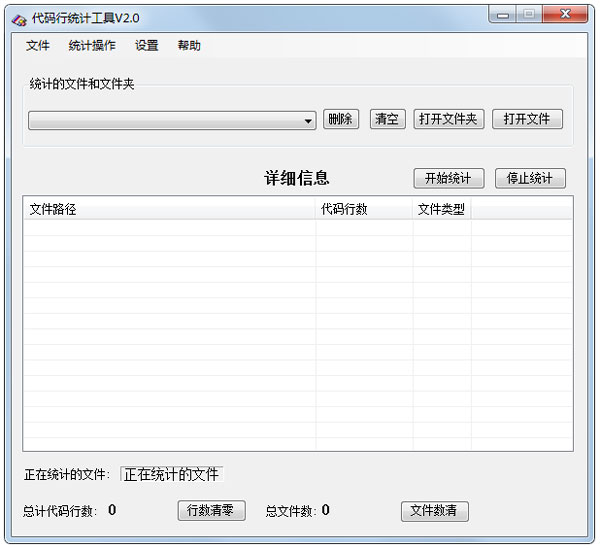Image resolution: width=600 pixels, height=548 pixels.
Task: Open the 文件 menu
Action: (38, 46)
